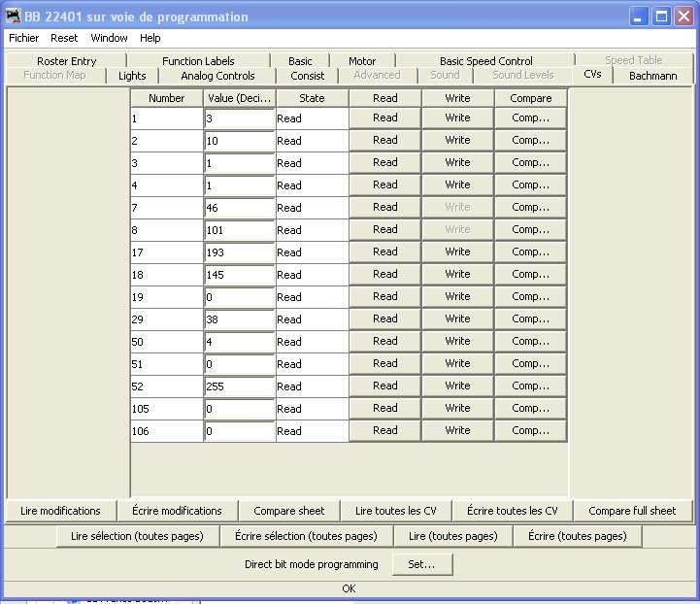The width and height of the screenshot is (700, 604).
Task: Write CV 2 value to decoder
Action: (457, 140)
